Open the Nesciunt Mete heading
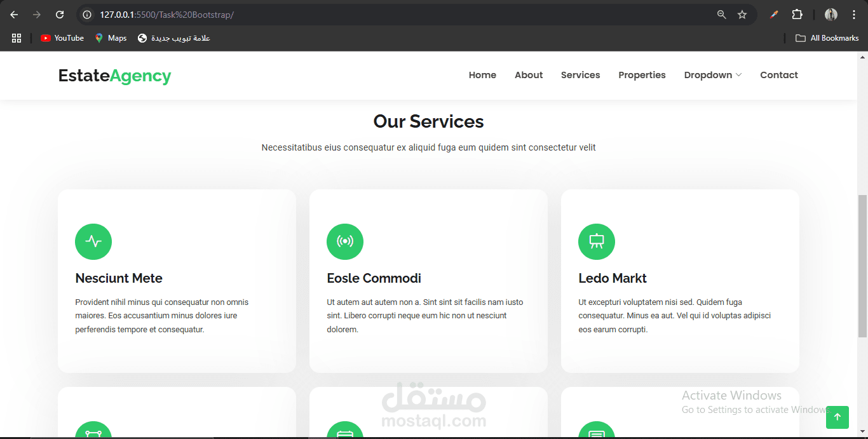 (119, 278)
